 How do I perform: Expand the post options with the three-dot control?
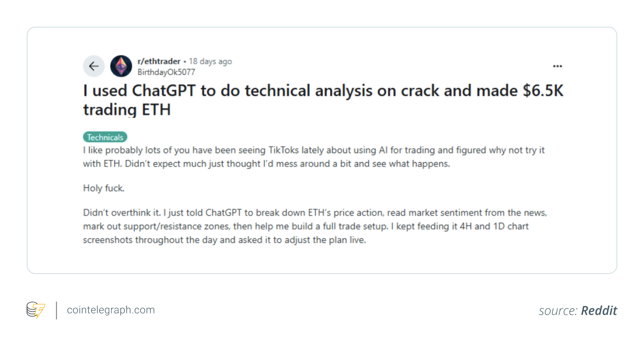click(557, 66)
